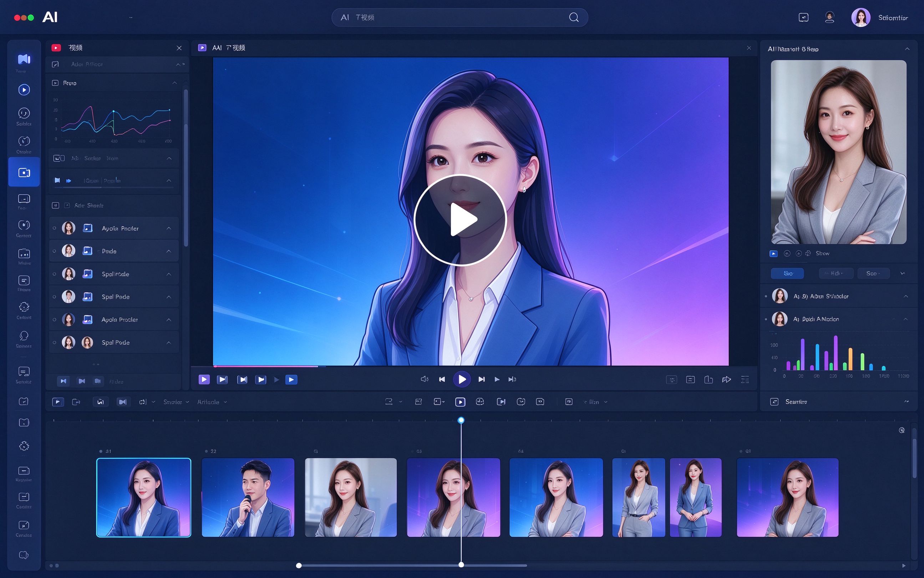Click the speaker volume icon in the transport bar
Viewport: 924px width, 578px height.
[425, 379]
